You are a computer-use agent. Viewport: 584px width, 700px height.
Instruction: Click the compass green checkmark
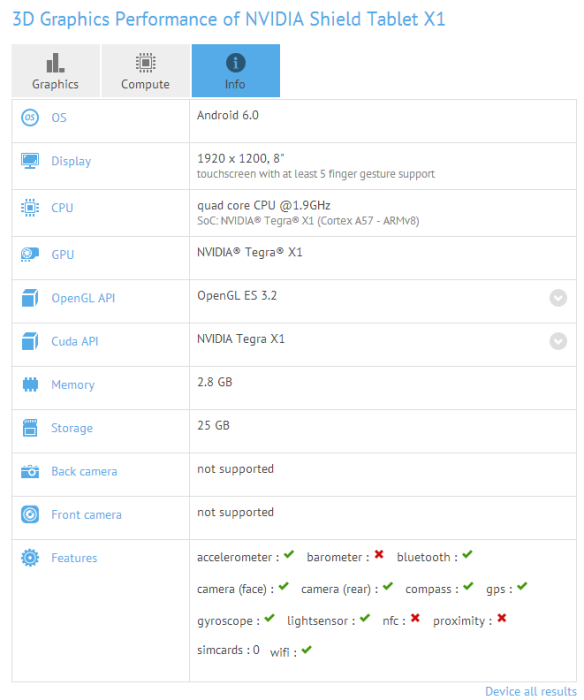click(468, 586)
